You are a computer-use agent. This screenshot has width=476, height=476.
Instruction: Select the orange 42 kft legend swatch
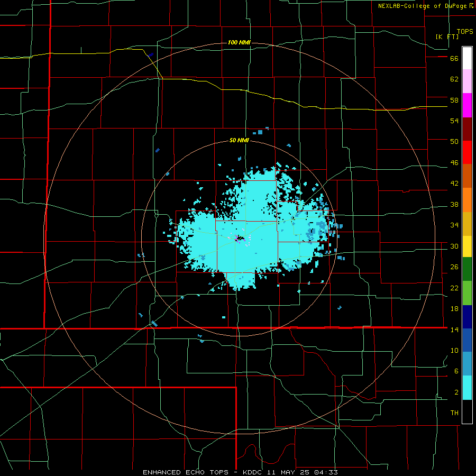point(467,199)
